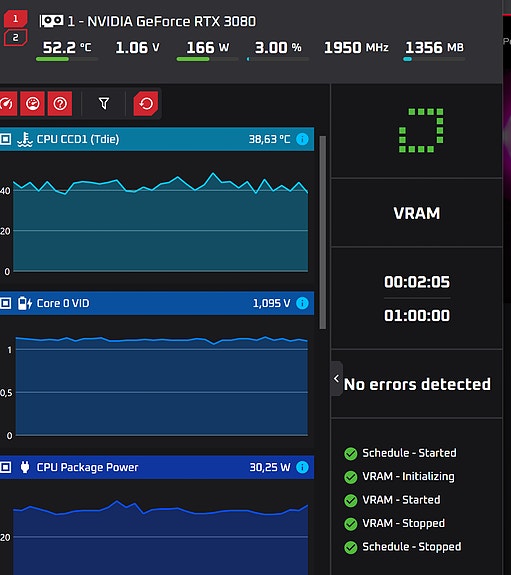The image size is (511, 575).
Task: Click the red speedometer dial icon
Action: pos(33,104)
